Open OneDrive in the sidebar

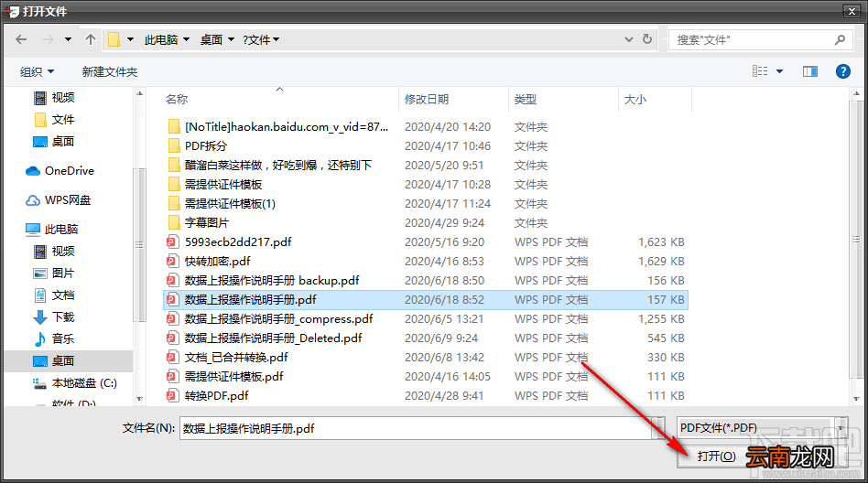pyautogui.click(x=60, y=171)
